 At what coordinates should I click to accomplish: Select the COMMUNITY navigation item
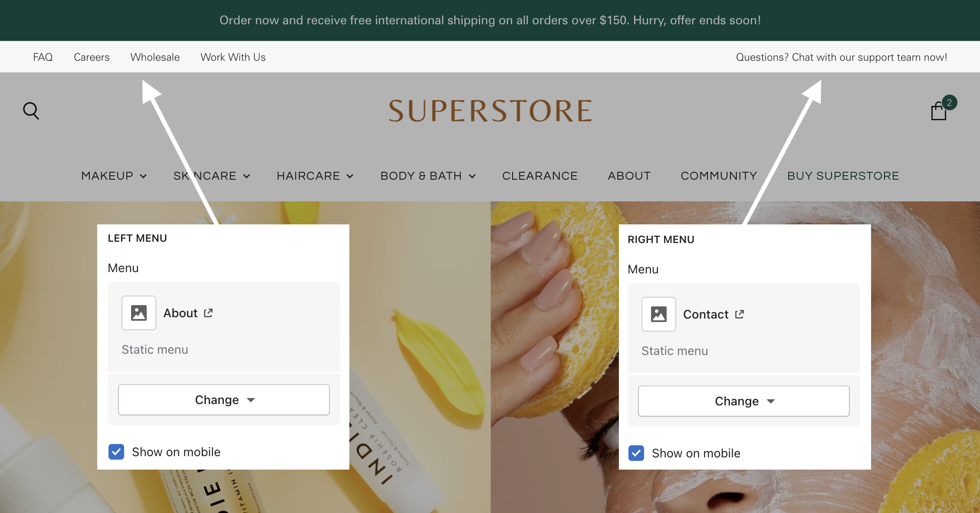(x=718, y=176)
